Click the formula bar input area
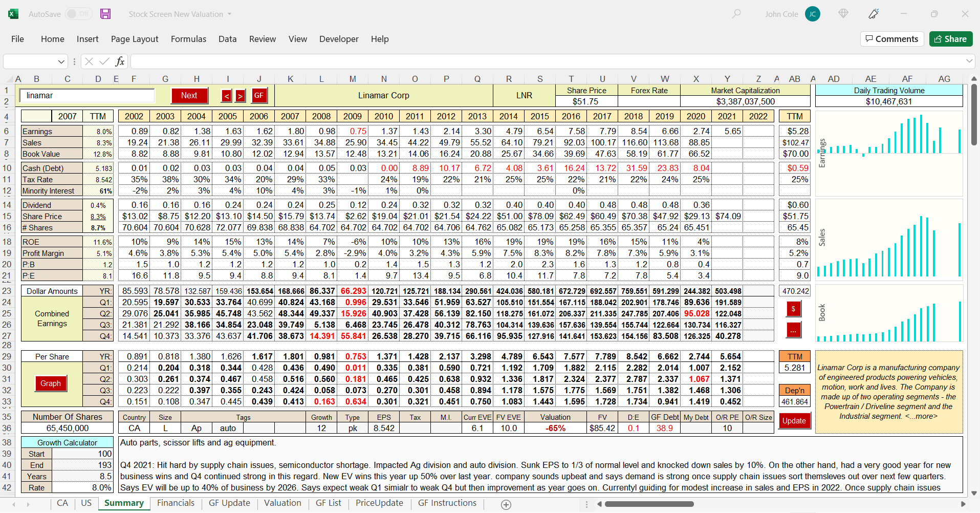Viewport: 980px width, 513px height. 548,61
